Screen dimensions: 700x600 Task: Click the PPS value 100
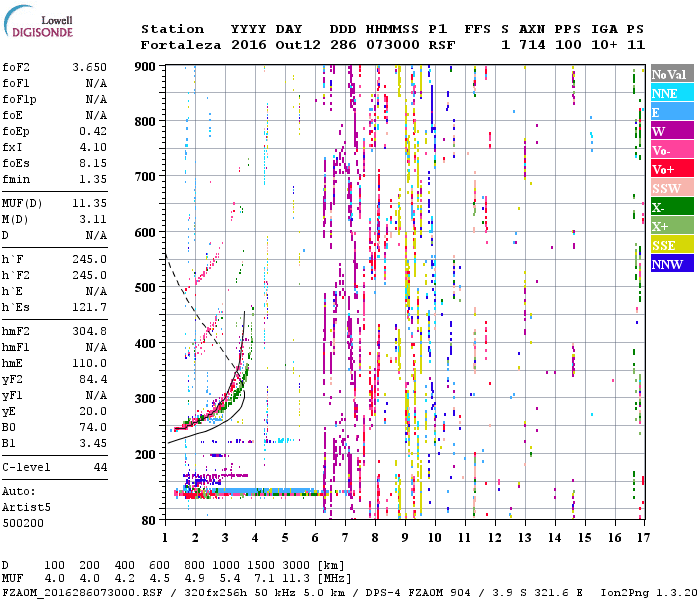pyautogui.click(x=568, y=45)
